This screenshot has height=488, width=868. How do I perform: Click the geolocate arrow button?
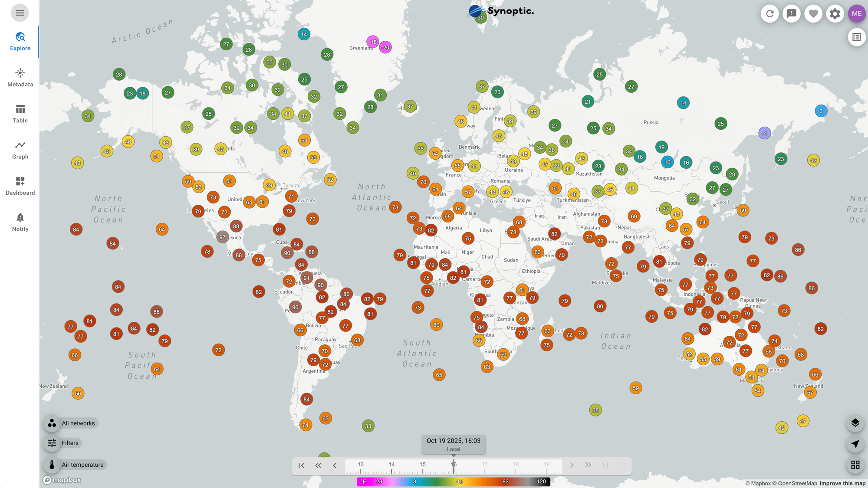[x=855, y=443]
